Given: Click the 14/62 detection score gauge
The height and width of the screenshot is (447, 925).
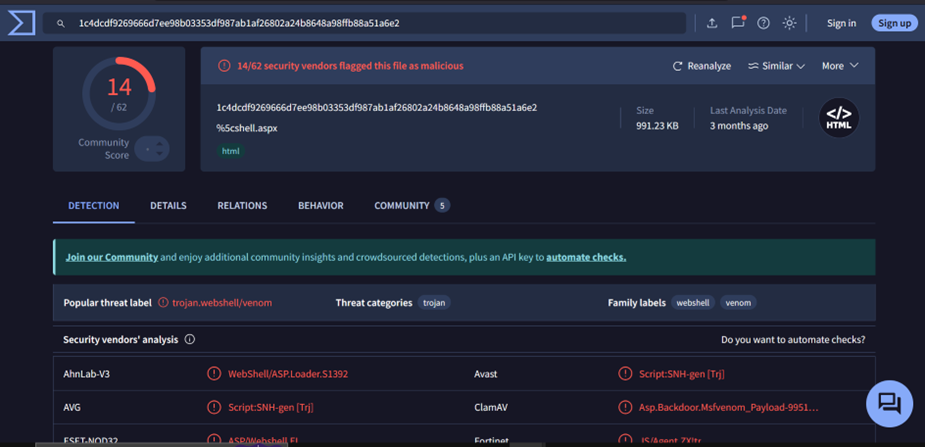Looking at the screenshot, I should [x=119, y=93].
